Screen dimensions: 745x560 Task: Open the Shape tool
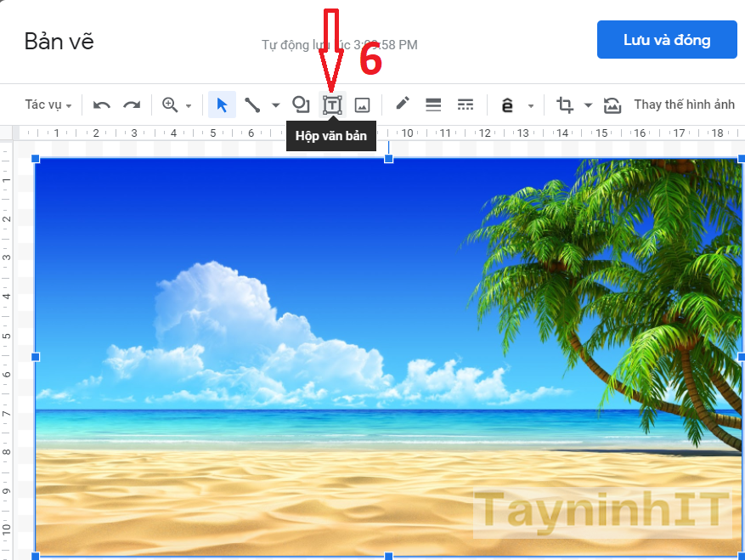[301, 105]
